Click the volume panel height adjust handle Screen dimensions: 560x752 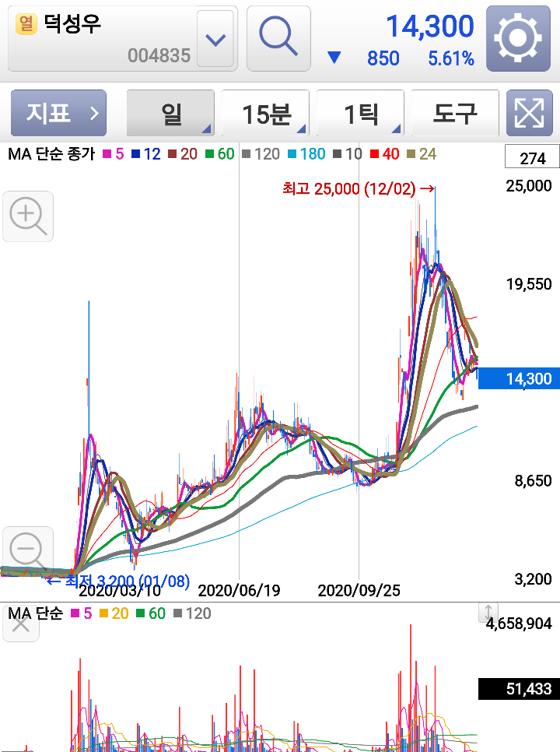pyautogui.click(x=488, y=612)
